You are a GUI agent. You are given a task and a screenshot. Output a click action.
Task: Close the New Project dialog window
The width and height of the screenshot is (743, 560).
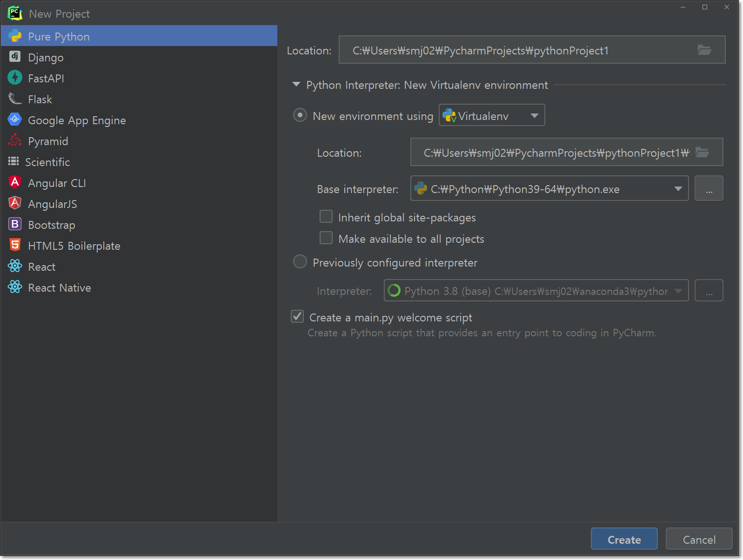coord(727,7)
